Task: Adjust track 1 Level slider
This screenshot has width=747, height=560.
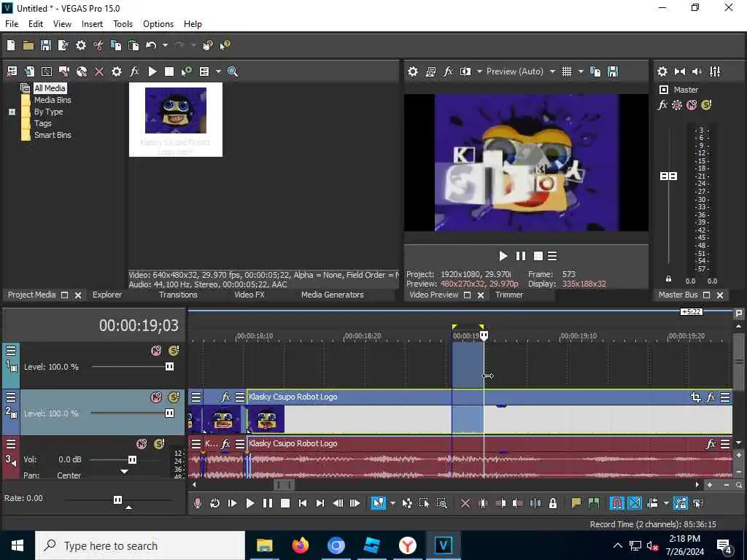Action: click(169, 367)
